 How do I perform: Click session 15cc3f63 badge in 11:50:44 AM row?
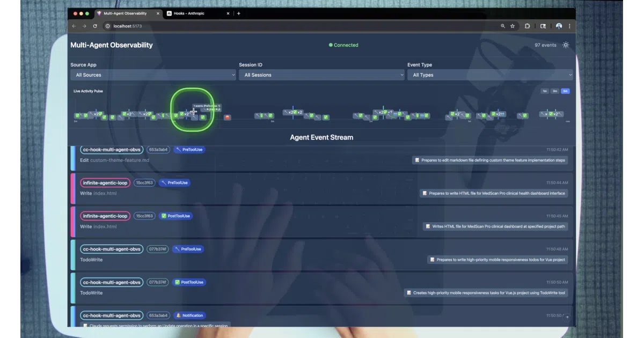click(145, 183)
